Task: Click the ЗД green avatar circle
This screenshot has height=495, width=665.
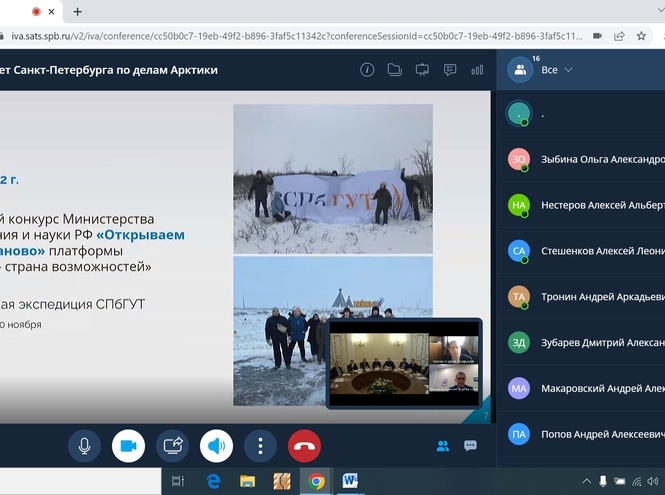Action: click(x=519, y=342)
